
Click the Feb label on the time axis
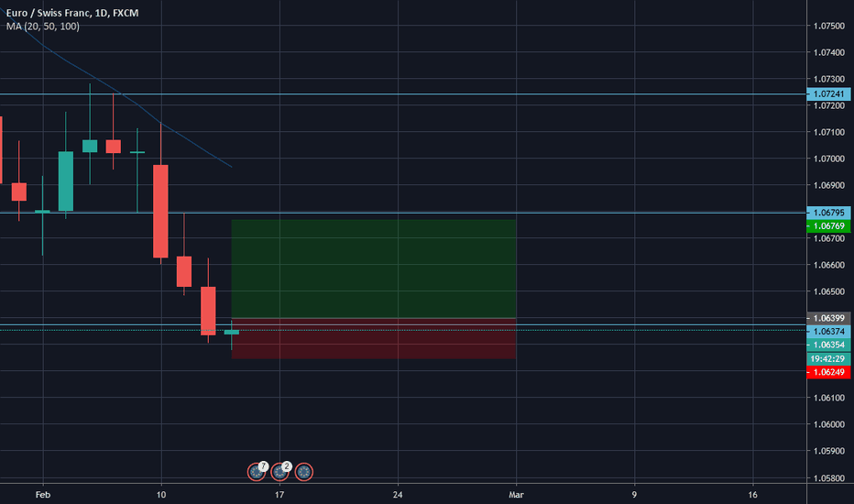[42, 495]
